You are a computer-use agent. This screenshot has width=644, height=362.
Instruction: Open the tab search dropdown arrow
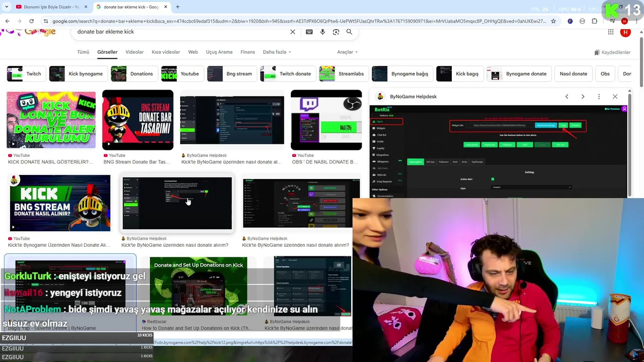click(6, 7)
